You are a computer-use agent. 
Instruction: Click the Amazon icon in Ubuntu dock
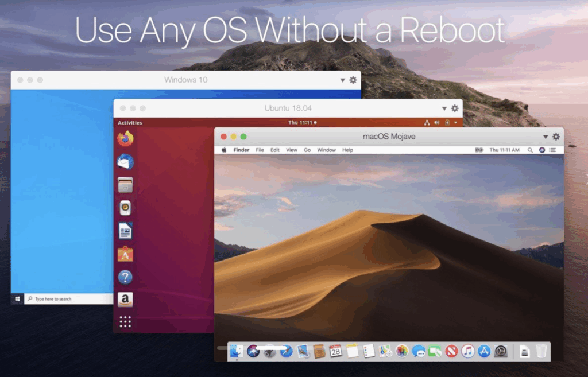pyautogui.click(x=125, y=300)
